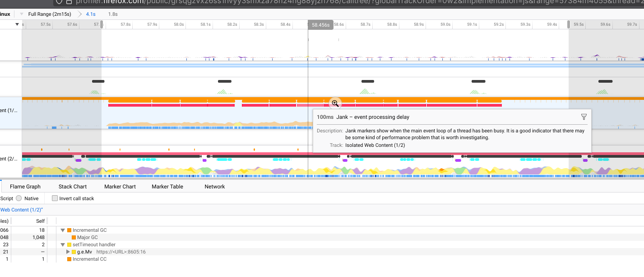Screen dimensions: 644x277
Task: Collapse the setTimeout handler tree node
Action: click(63, 244)
